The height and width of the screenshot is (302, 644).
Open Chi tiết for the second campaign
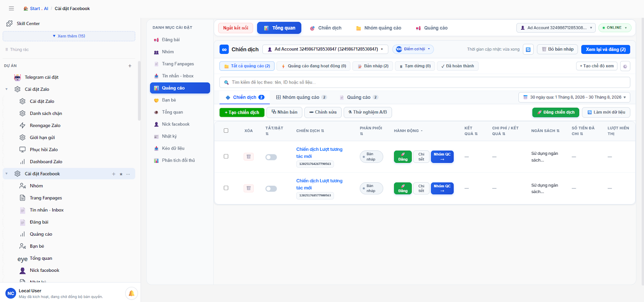(x=421, y=188)
